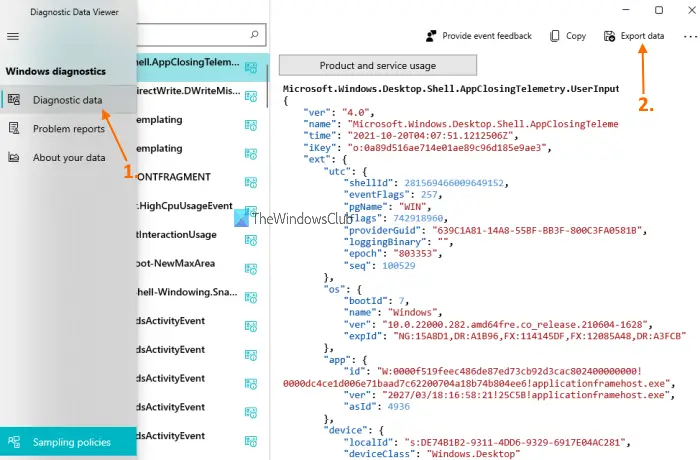700x460 pixels.
Task: Click category icon beside DWriteMis... row
Action: point(251,96)
